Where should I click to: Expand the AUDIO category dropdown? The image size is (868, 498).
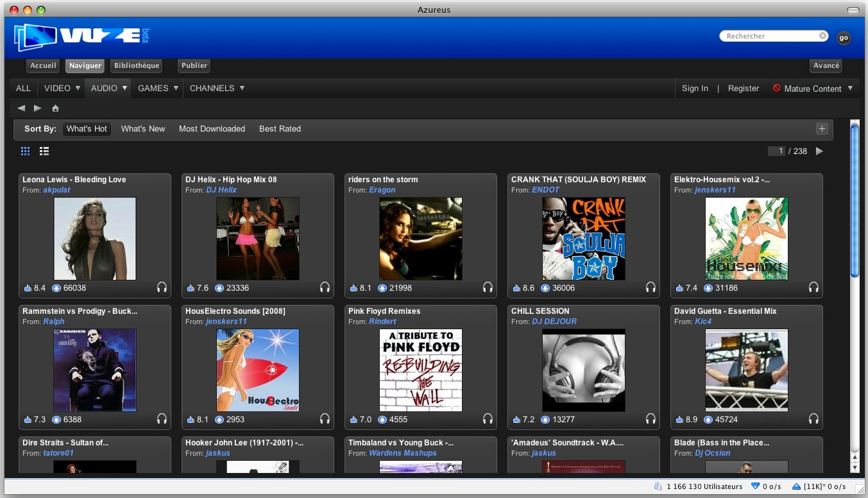pos(124,88)
